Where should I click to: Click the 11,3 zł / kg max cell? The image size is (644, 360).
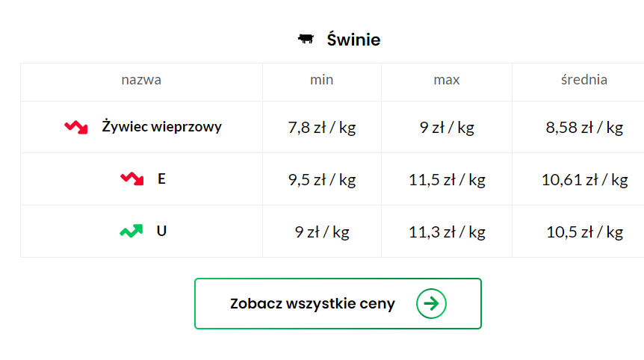coord(447,232)
